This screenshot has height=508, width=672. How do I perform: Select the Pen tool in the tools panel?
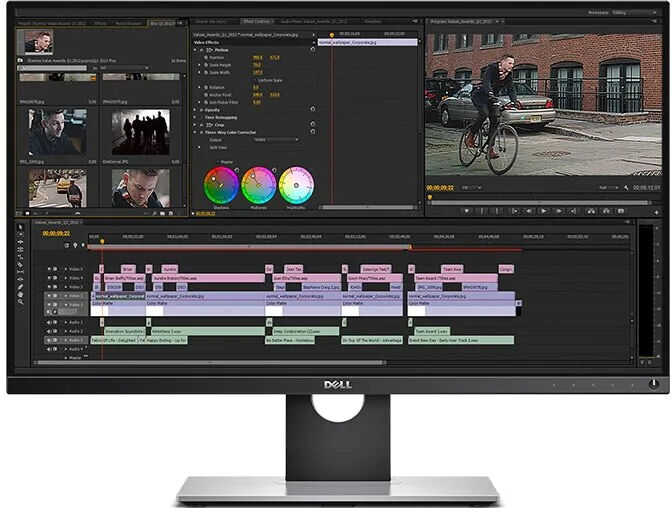pyautogui.click(x=21, y=288)
